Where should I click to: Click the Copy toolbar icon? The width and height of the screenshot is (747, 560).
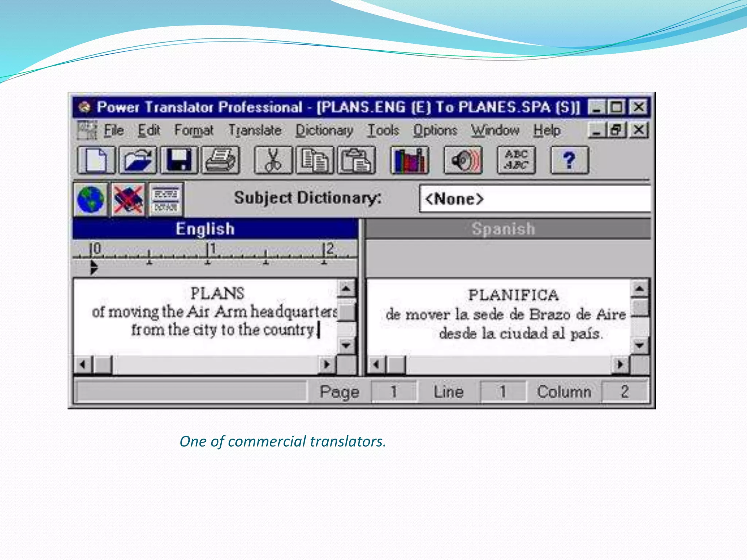(314, 160)
